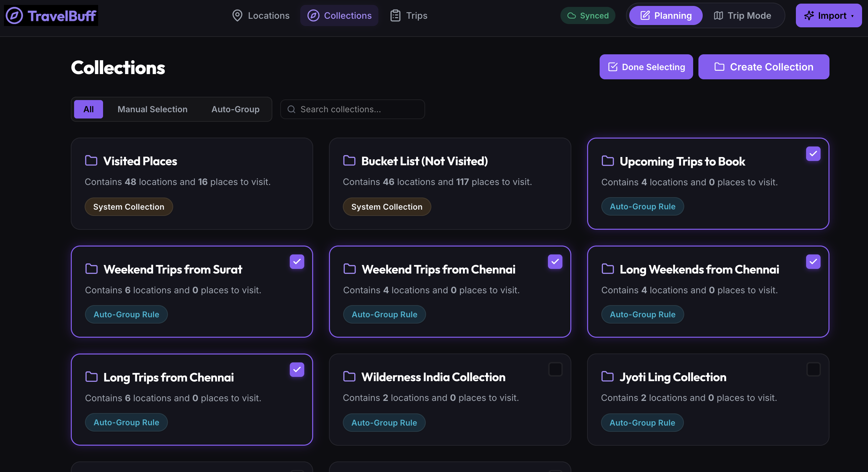Image resolution: width=868 pixels, height=472 pixels.
Task: Uncheck Long Trips from Chennai checkbox
Action: coord(297,370)
